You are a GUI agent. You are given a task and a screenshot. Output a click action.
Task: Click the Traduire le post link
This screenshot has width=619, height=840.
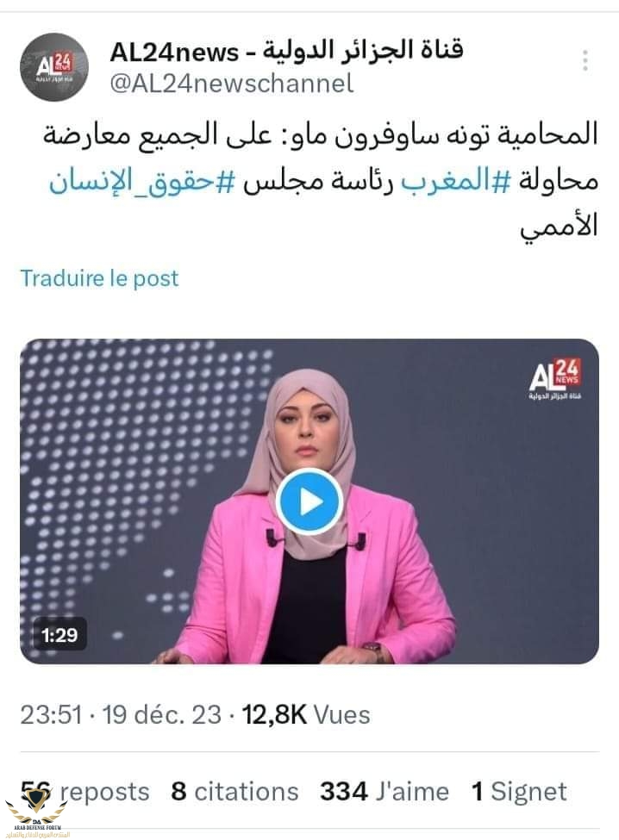(x=99, y=278)
